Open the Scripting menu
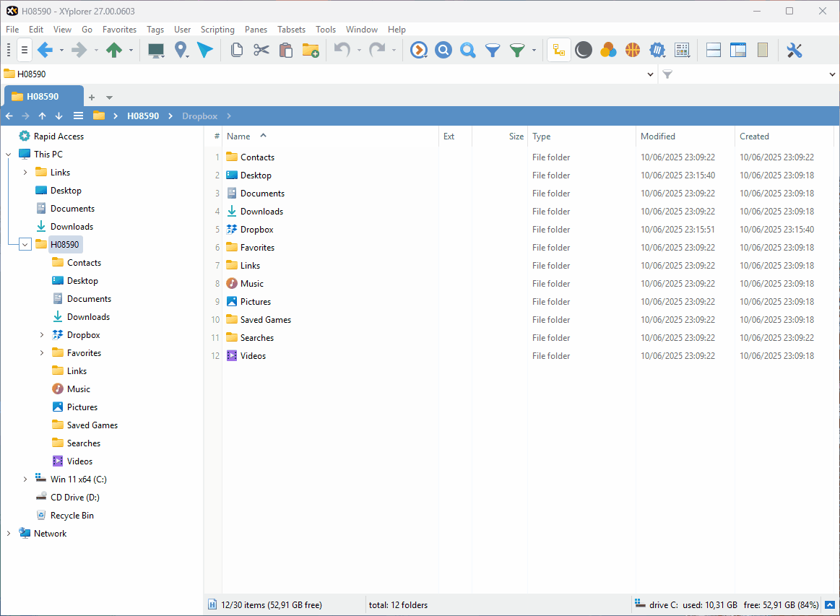This screenshot has height=616, width=840. tap(217, 30)
